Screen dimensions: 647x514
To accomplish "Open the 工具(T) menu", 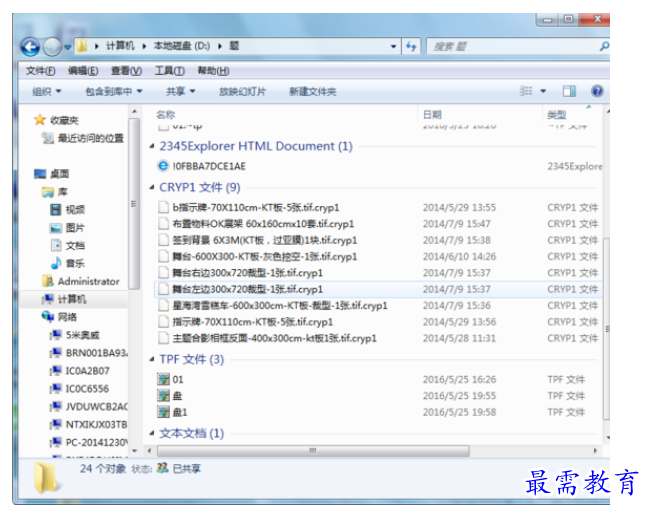I will 170,71.
